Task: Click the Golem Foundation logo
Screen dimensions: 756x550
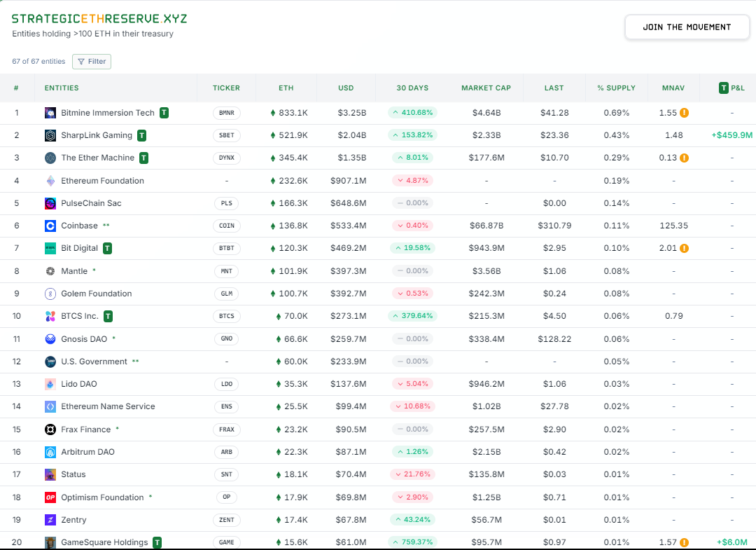Action: pyautogui.click(x=50, y=293)
